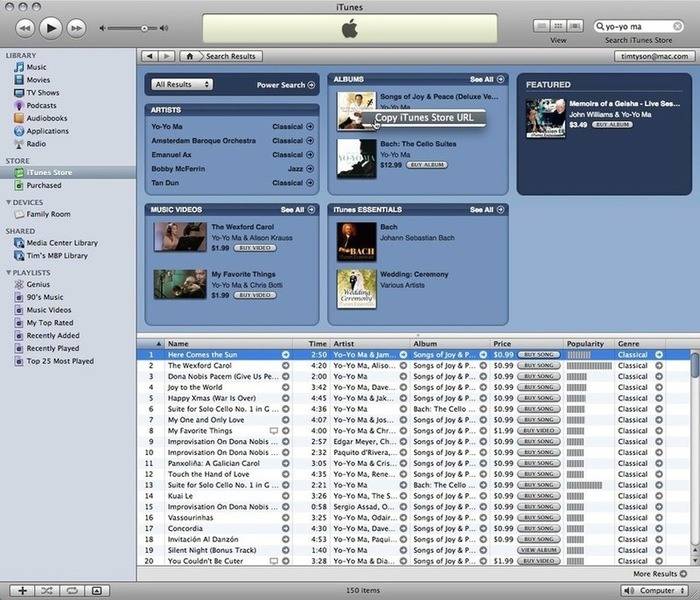700x600 pixels.
Task: Open Radio in sidebar
Action: coord(36,144)
